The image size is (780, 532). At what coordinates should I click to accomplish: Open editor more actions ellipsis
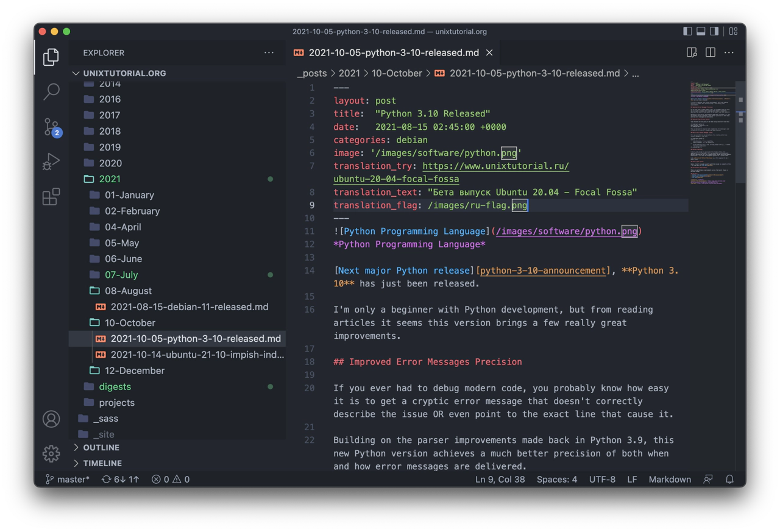coord(729,53)
